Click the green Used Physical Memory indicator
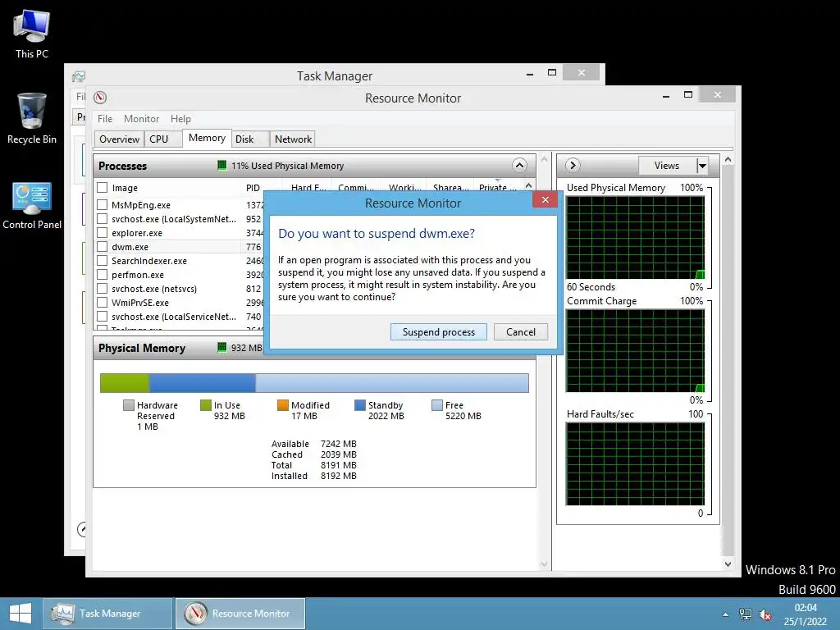 tap(221, 166)
